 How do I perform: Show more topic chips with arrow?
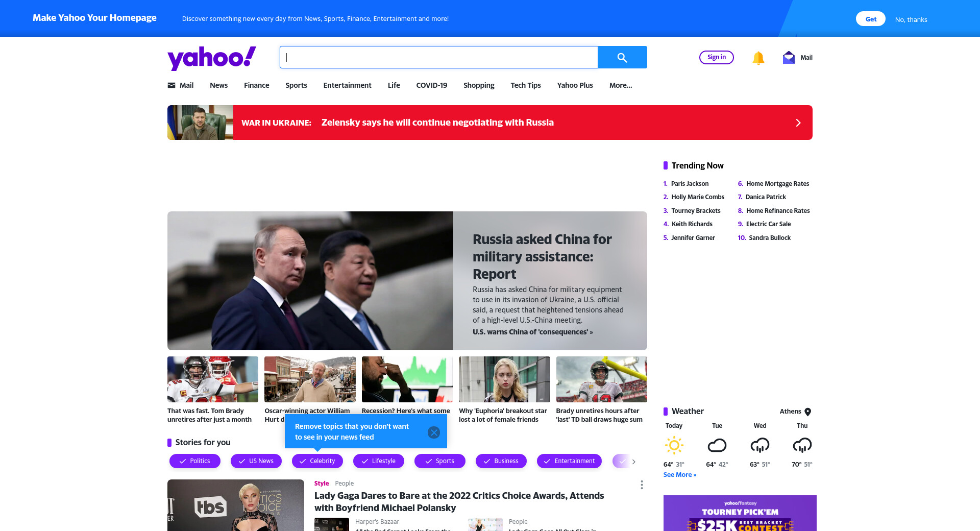click(634, 462)
